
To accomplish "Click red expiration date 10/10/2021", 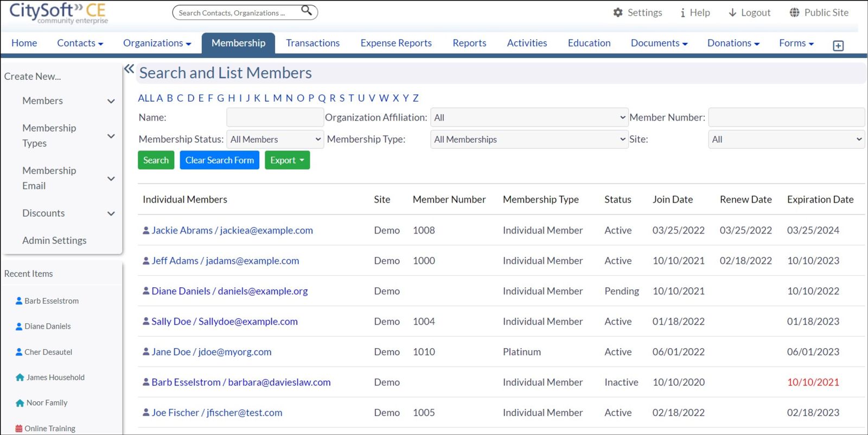I will coord(813,382).
